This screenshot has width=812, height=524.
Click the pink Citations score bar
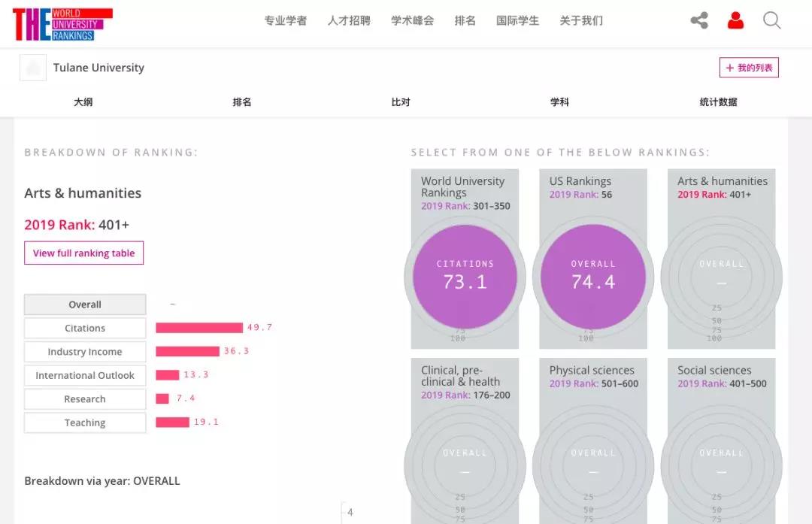[199, 328]
